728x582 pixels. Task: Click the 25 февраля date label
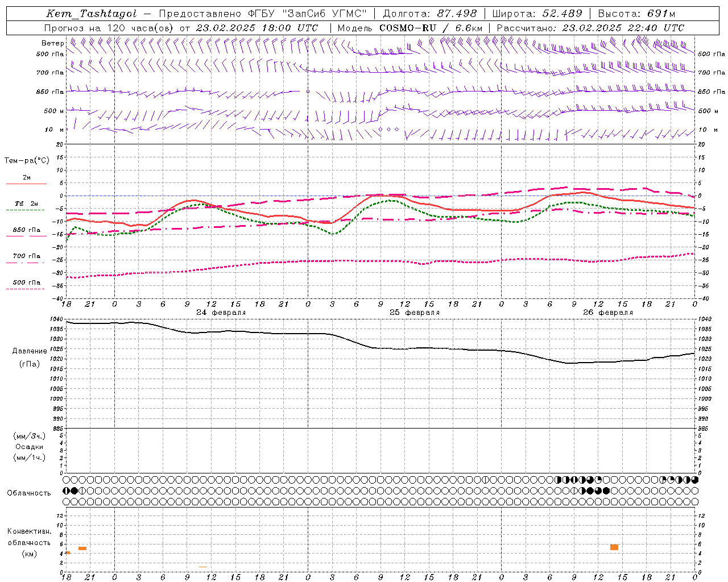415,313
